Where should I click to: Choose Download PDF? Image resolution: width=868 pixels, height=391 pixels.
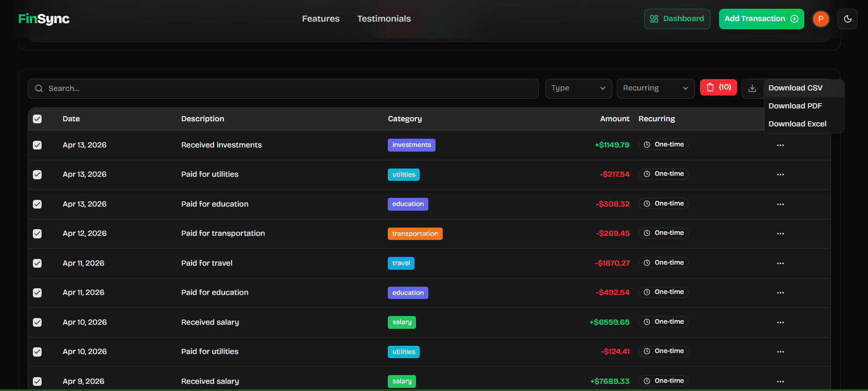coord(804,106)
